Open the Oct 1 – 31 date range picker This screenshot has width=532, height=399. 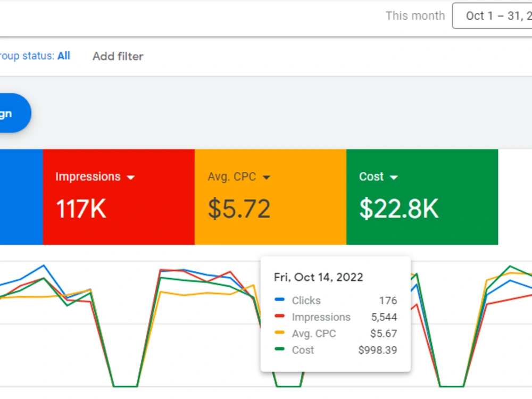492,15
